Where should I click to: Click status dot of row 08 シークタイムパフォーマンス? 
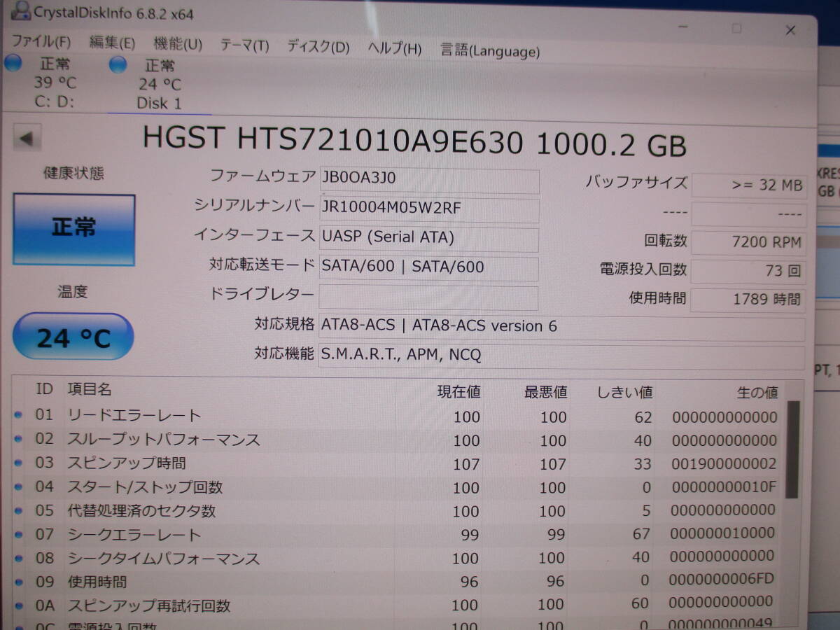(18, 559)
